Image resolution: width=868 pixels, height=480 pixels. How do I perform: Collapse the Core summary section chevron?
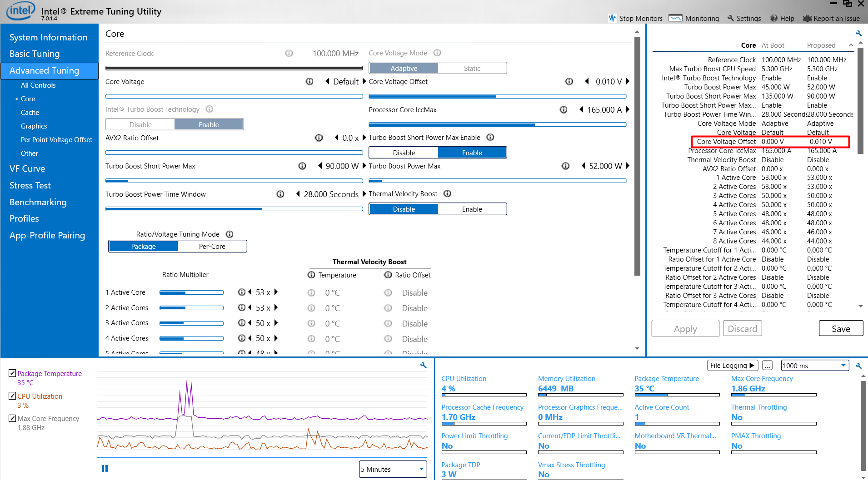pyautogui.click(x=851, y=45)
